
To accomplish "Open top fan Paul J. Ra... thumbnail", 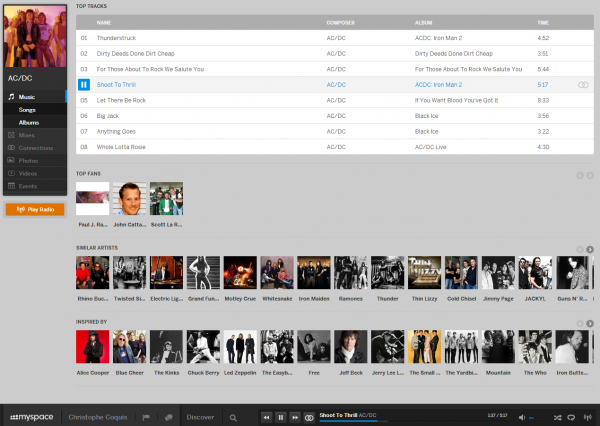I will 93,199.
